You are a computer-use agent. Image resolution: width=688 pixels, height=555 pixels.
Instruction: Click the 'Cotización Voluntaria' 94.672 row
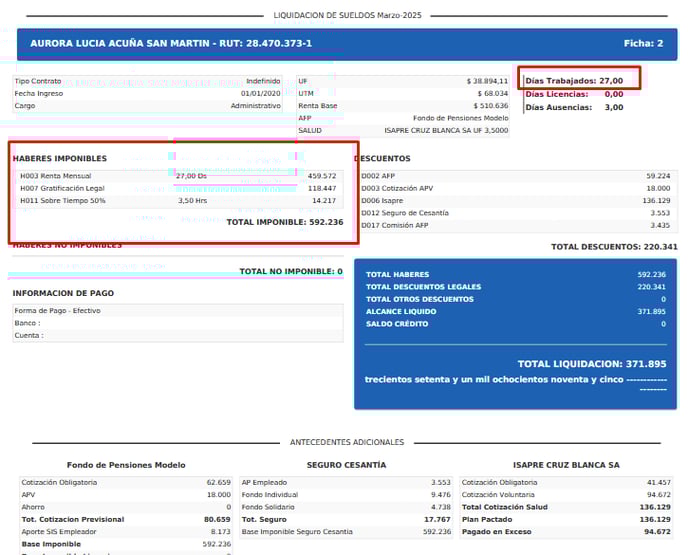point(566,494)
